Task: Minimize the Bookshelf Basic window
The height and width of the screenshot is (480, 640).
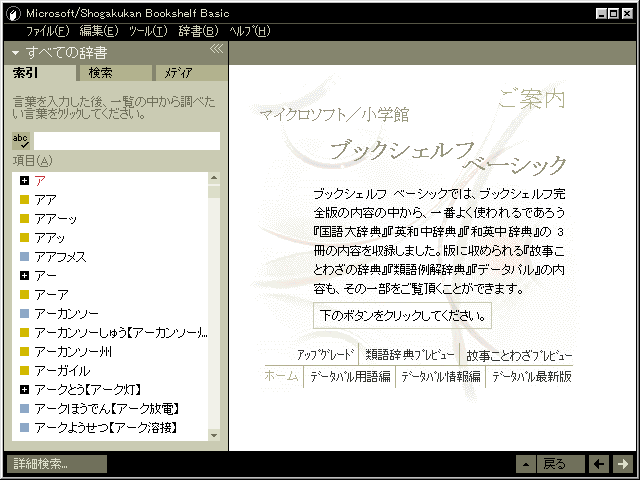Action: 601,14
